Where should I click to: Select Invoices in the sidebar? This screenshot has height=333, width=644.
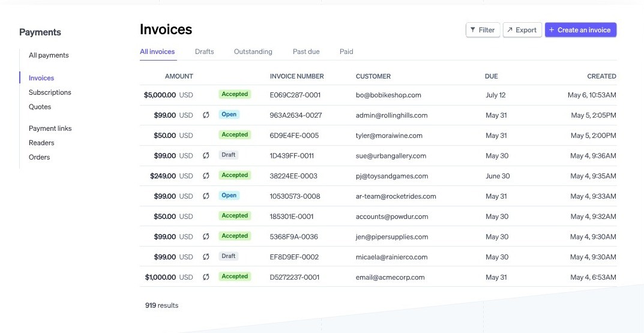tap(41, 78)
